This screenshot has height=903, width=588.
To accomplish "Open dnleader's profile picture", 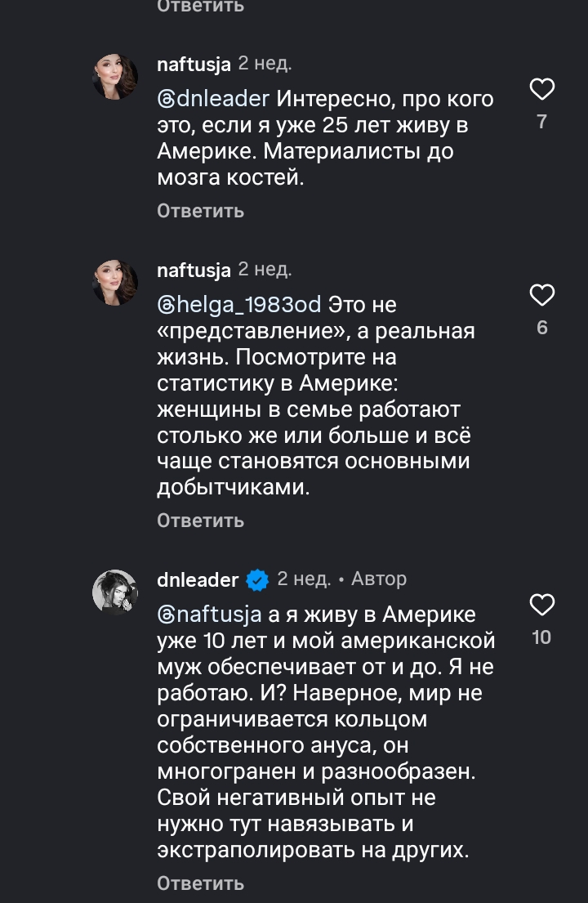I will [115, 592].
